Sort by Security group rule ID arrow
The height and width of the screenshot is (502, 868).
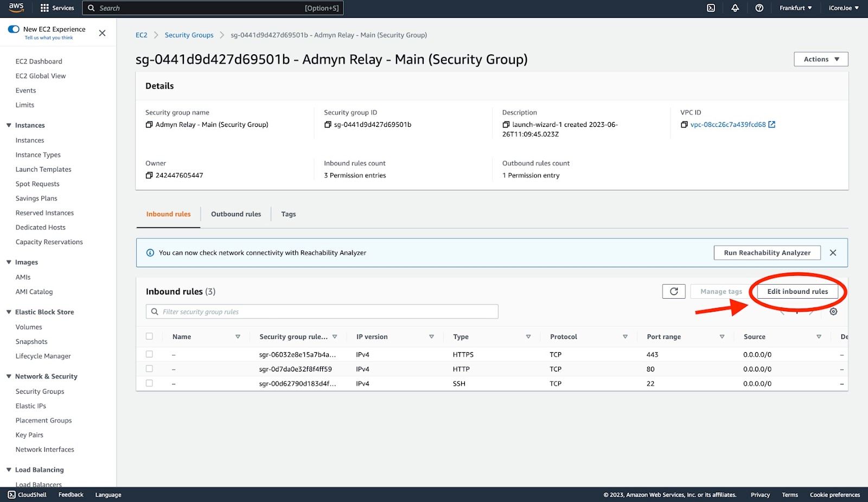click(x=335, y=337)
